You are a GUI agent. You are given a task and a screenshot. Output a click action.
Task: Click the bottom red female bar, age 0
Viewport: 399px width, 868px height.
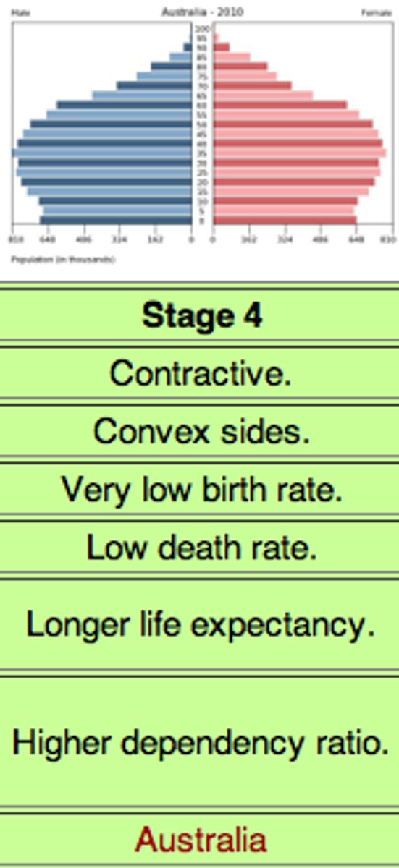(x=285, y=220)
